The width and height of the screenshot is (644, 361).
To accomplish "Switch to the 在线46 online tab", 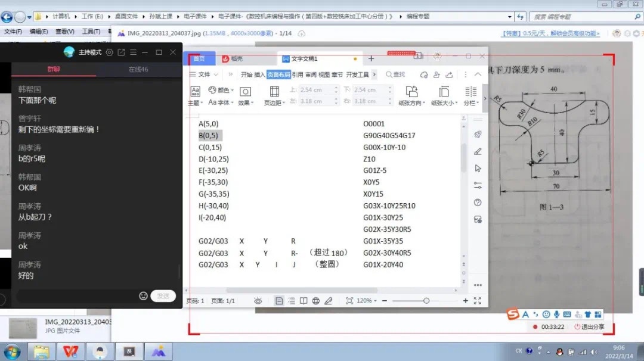I will point(138,70).
